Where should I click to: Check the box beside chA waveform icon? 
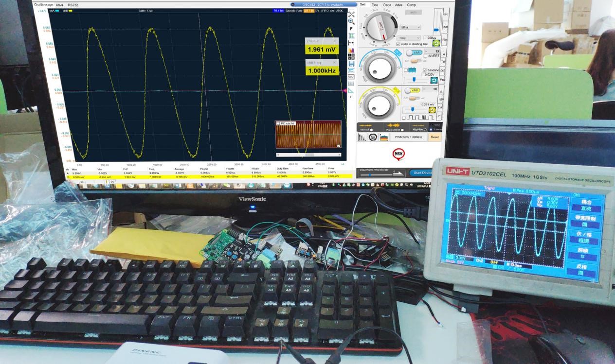(x=405, y=70)
